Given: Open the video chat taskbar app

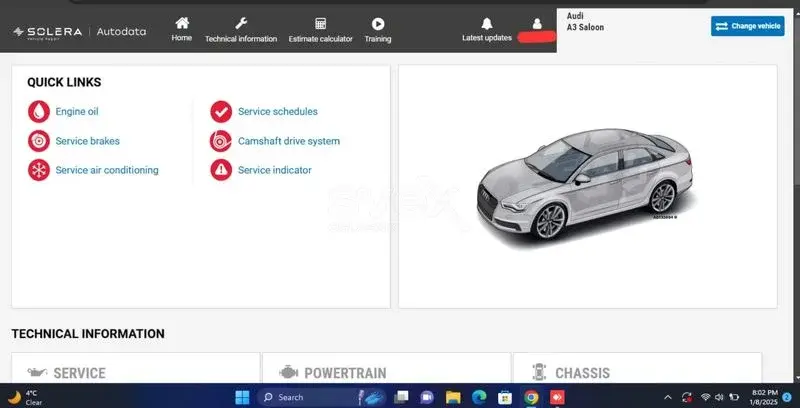Looking at the screenshot, I should tap(427, 397).
